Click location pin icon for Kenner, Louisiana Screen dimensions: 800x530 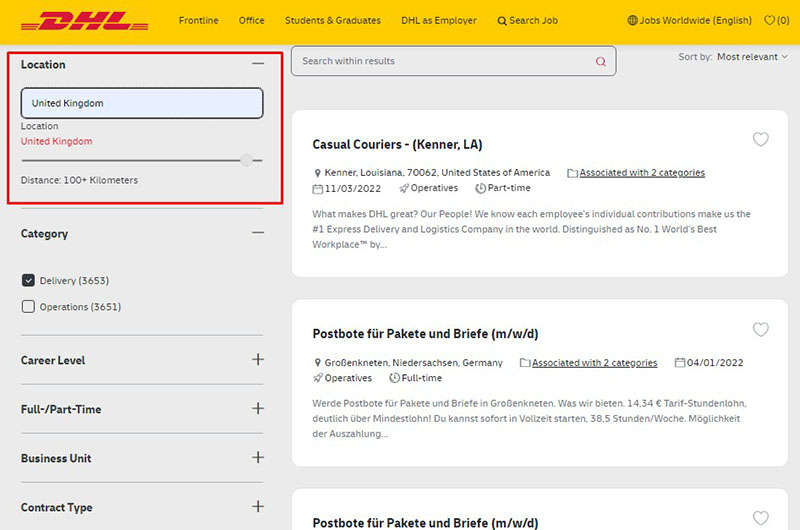coord(317,173)
